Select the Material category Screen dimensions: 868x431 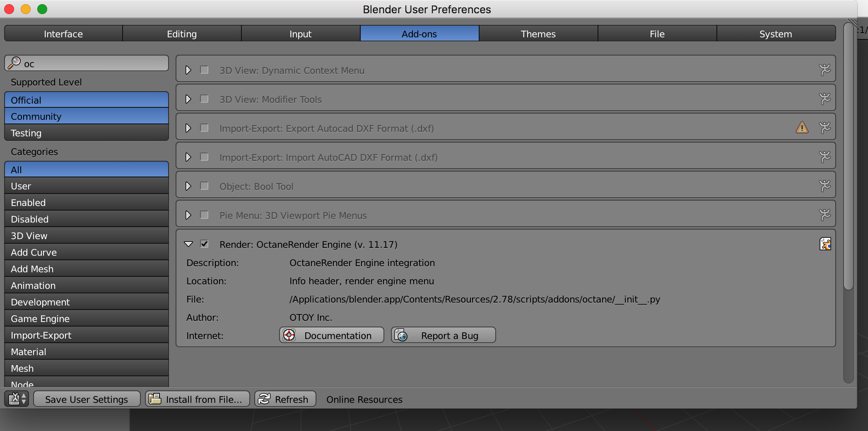click(x=87, y=352)
